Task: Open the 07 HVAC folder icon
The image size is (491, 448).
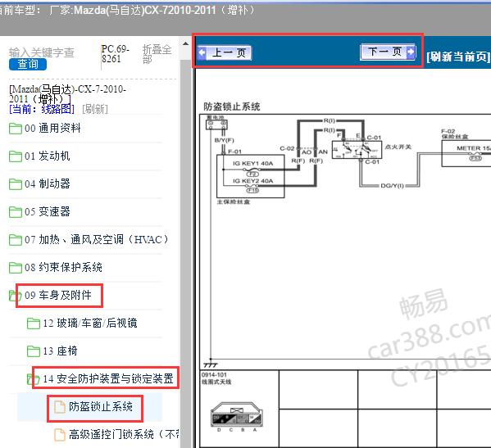Action: point(16,240)
